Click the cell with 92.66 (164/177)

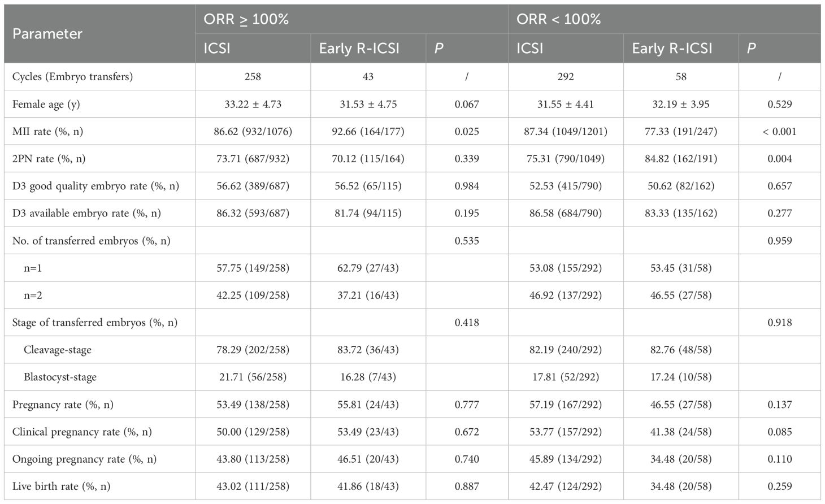(x=368, y=132)
